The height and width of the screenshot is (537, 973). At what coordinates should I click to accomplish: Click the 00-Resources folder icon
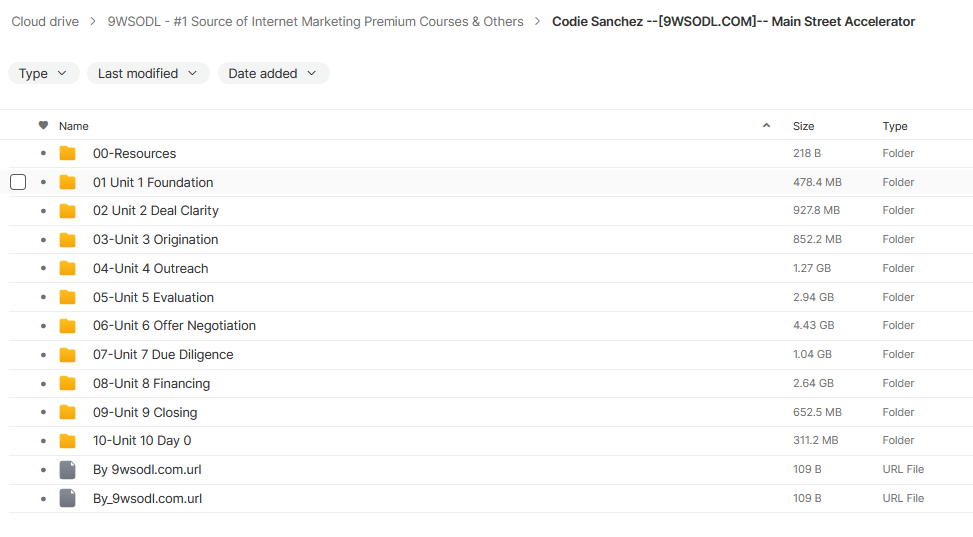pyautogui.click(x=68, y=153)
